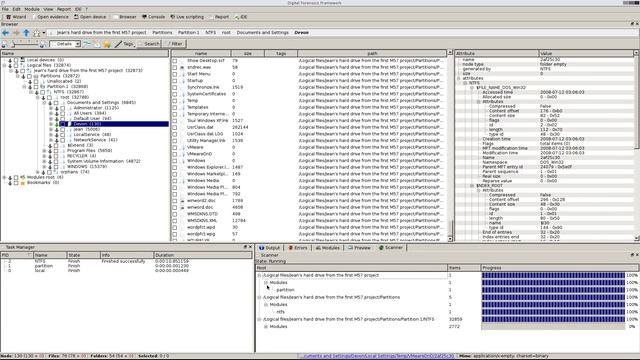The image size is (640, 360).
Task: Click the Browser toolbar button
Action: coord(124,17)
